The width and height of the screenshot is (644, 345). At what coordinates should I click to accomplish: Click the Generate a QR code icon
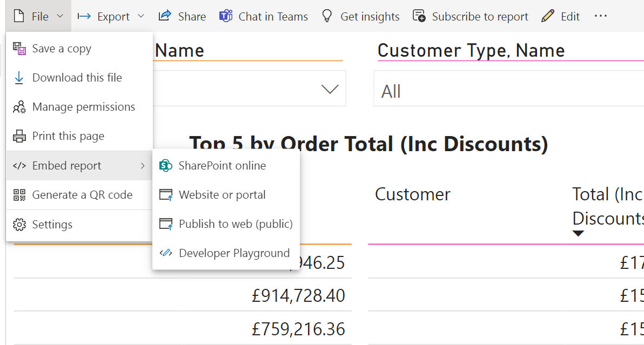19,195
